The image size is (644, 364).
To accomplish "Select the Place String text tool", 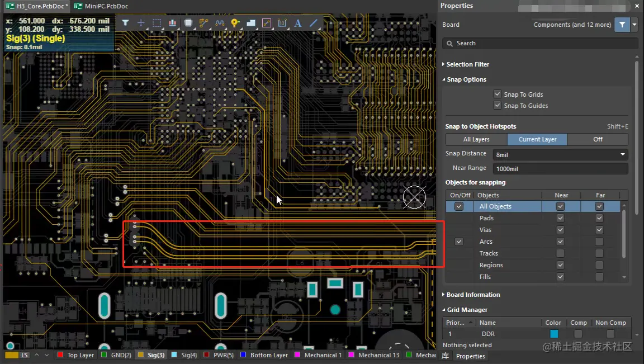I will 298,23.
